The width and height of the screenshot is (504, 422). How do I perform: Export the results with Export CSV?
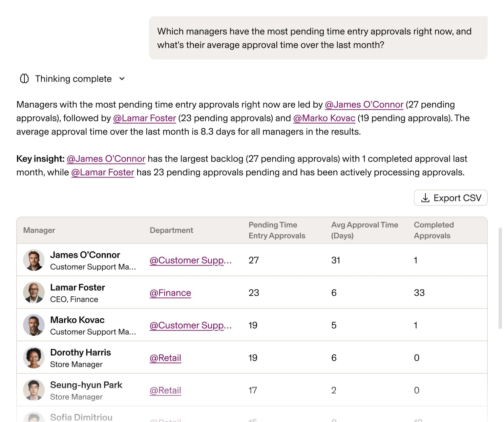[450, 197]
